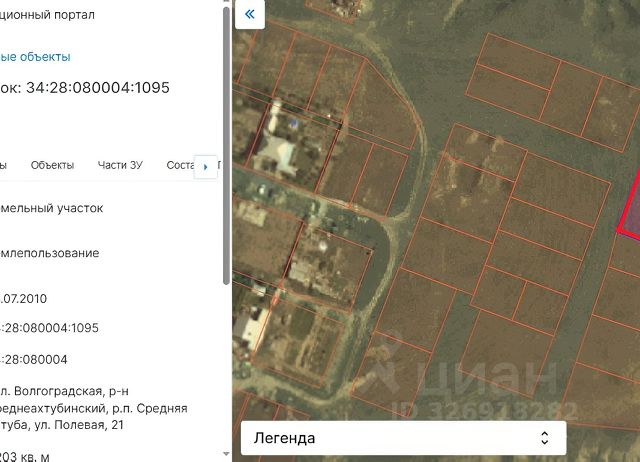
Task: Switch to the Части ЗУ tab
Action: [120, 165]
